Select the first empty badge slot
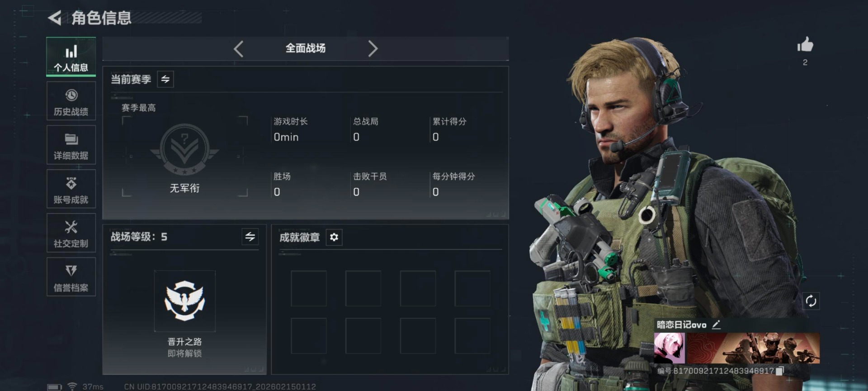The width and height of the screenshot is (868, 391). (x=309, y=289)
